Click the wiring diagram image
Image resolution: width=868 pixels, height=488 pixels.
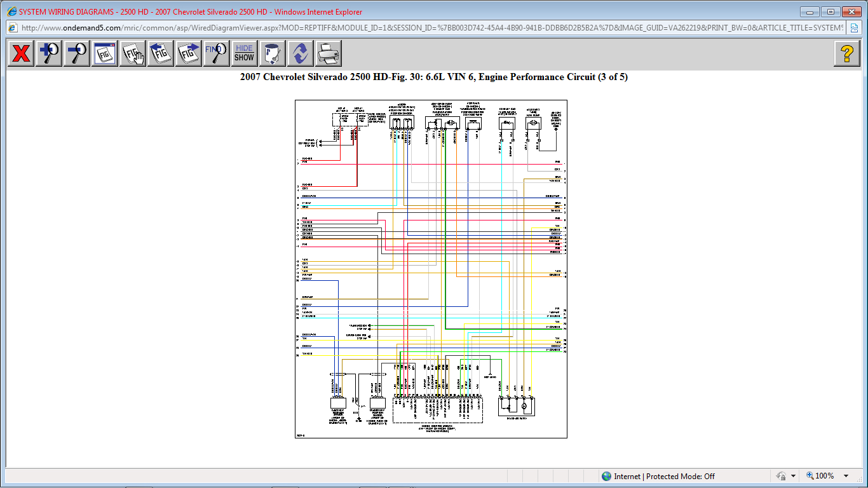click(x=431, y=269)
